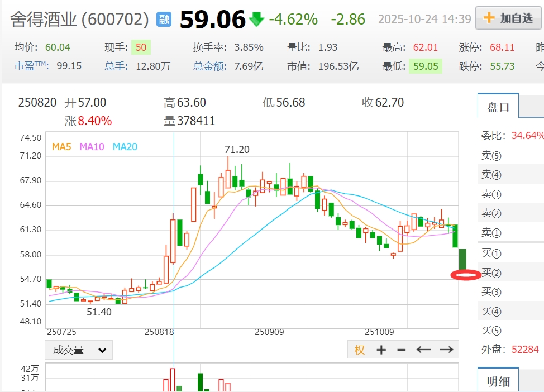The width and height of the screenshot is (544, 392).
Task: Click the 卖② order row
Action: [511, 213]
